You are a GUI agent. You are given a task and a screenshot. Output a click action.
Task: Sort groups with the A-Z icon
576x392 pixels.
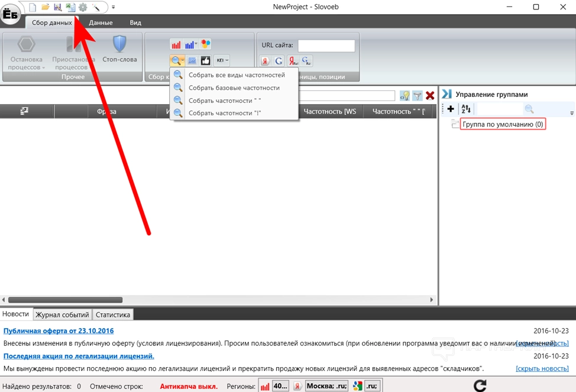466,109
